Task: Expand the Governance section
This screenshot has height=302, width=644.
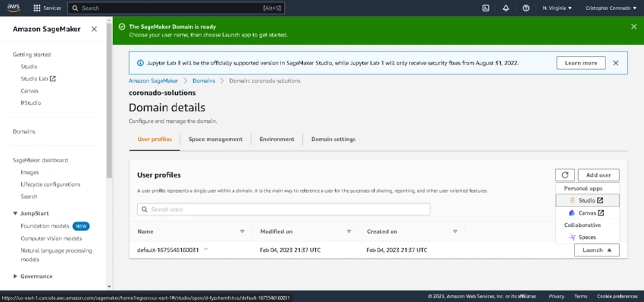Action: [16, 276]
